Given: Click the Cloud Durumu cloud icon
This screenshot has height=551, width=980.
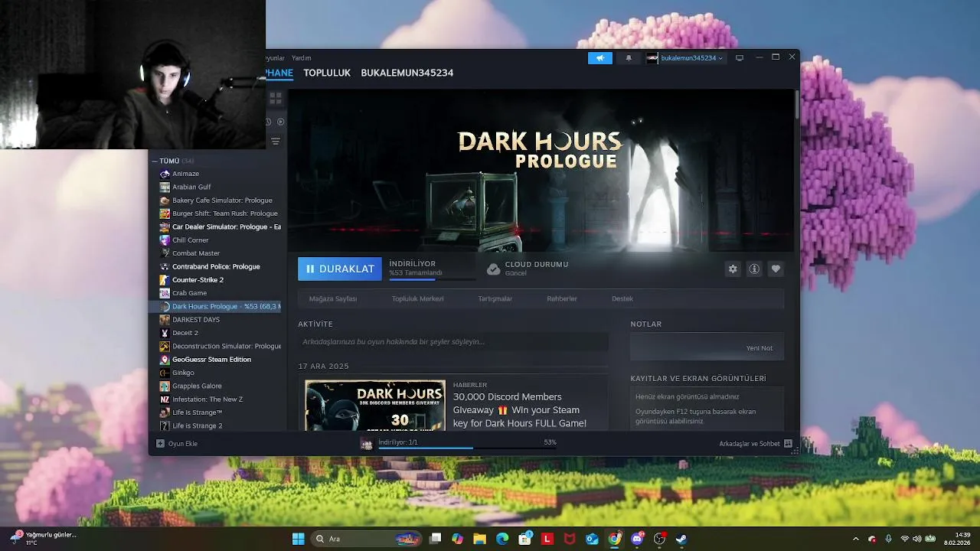Looking at the screenshot, I should pos(494,269).
